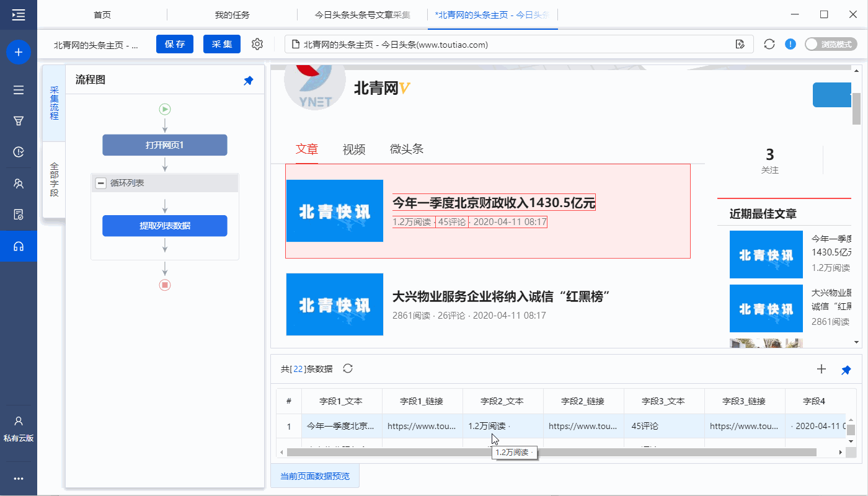
Task: Click the 采集 button
Action: (222, 44)
